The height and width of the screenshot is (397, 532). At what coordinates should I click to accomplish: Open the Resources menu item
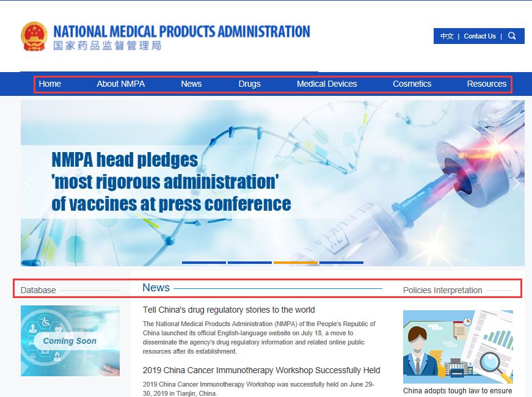click(x=486, y=84)
